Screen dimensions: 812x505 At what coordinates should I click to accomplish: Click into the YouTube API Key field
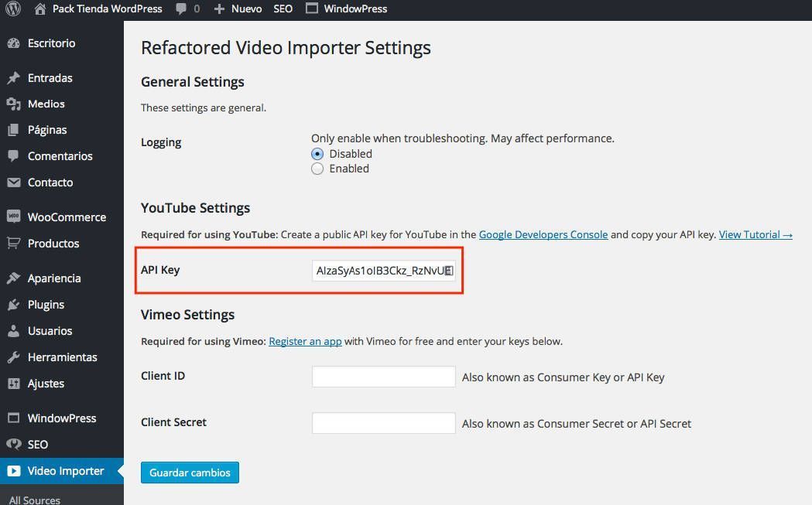[384, 271]
